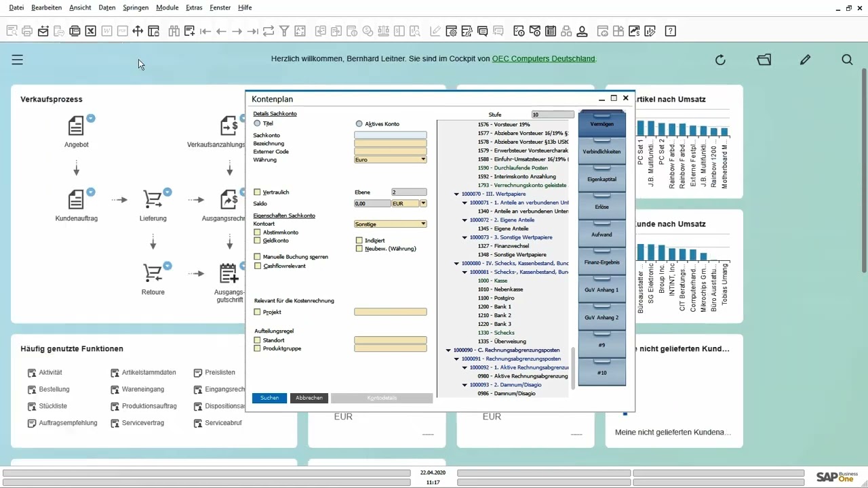Open the cockpit search magnifier
Screen dimensions: 868x488
[847, 60]
